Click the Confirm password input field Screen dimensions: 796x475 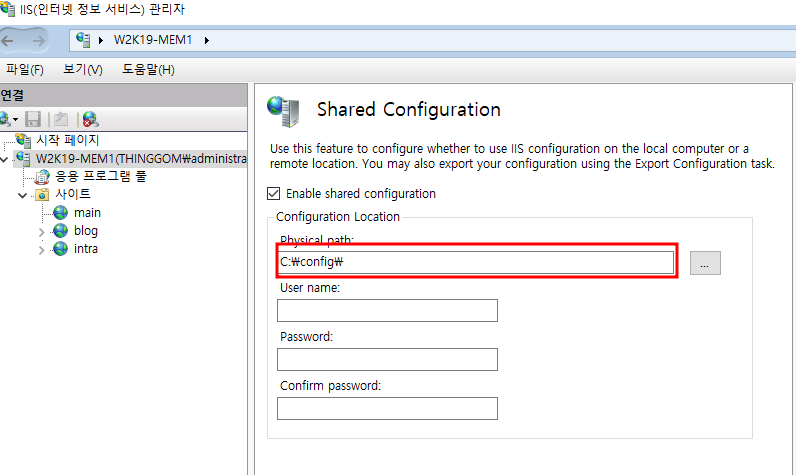[x=387, y=409]
